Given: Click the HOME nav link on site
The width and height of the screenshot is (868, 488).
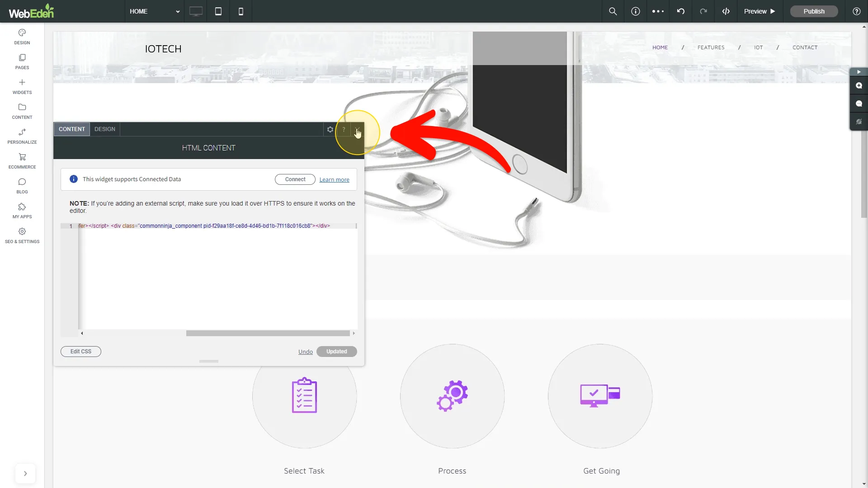Looking at the screenshot, I should point(660,47).
